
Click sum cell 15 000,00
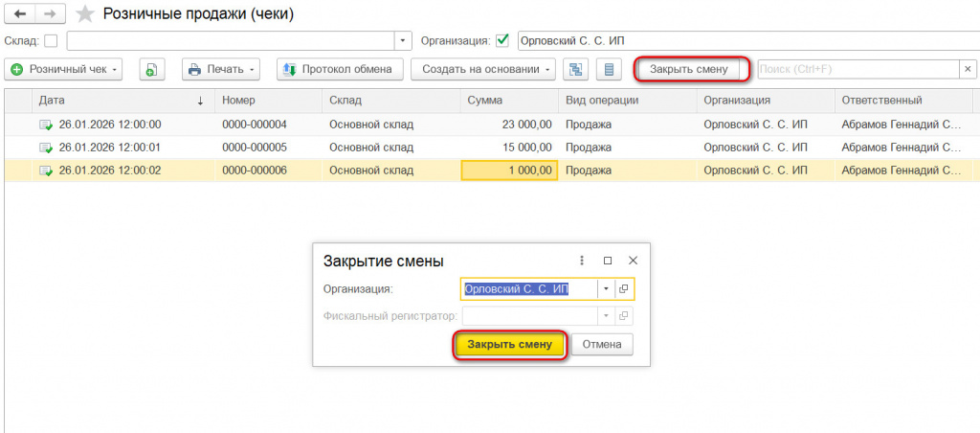coord(527,148)
